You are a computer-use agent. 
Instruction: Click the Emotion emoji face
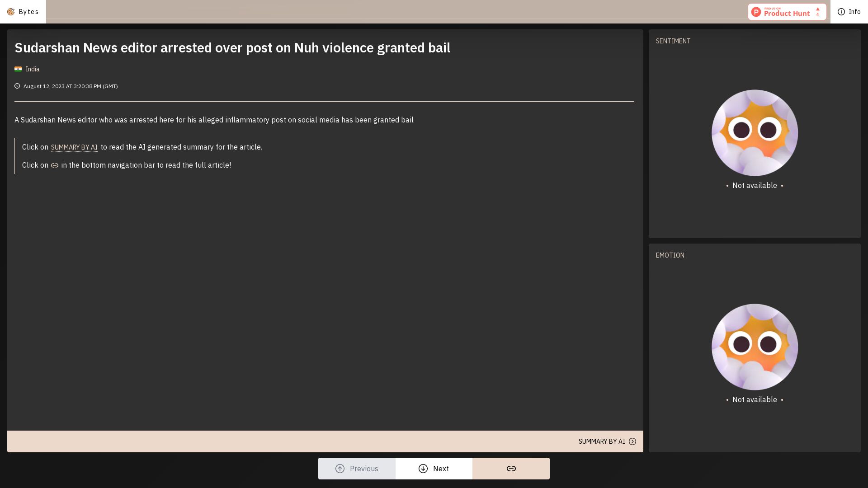[x=755, y=347]
